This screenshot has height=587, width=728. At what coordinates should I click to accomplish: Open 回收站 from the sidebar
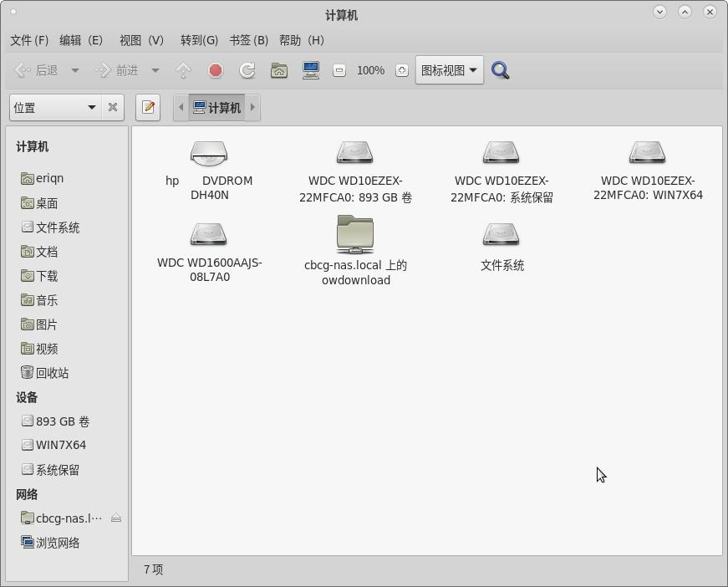point(47,373)
